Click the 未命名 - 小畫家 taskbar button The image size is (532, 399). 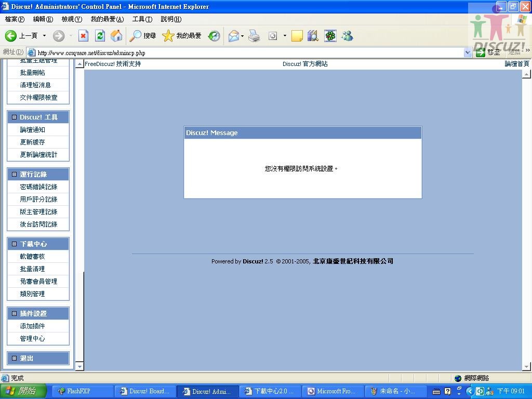(395, 391)
